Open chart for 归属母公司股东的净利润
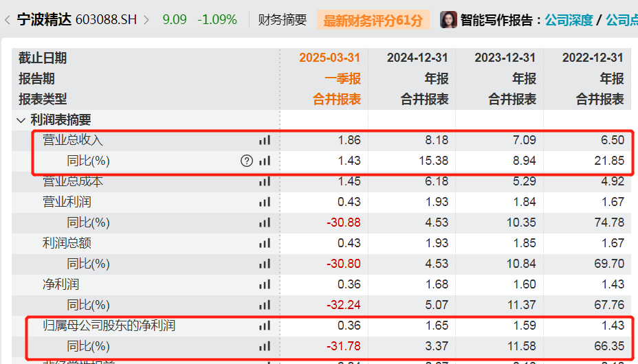This screenshot has height=364, width=638. [x=265, y=326]
